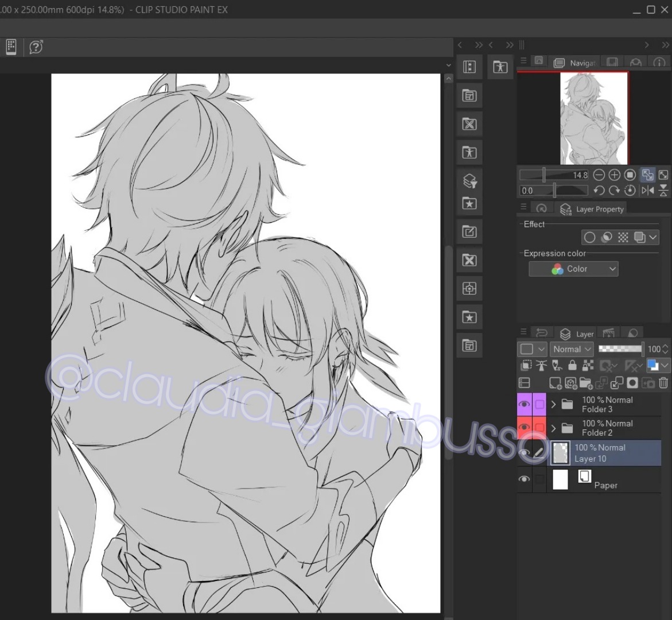Adjust the zoom slider showing 14.8

(554, 175)
